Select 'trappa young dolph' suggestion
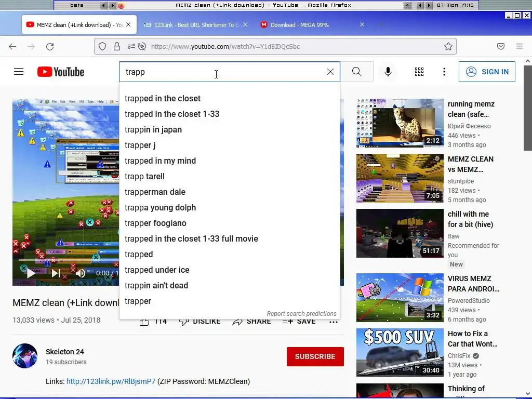This screenshot has width=532, height=399. pos(229,208)
